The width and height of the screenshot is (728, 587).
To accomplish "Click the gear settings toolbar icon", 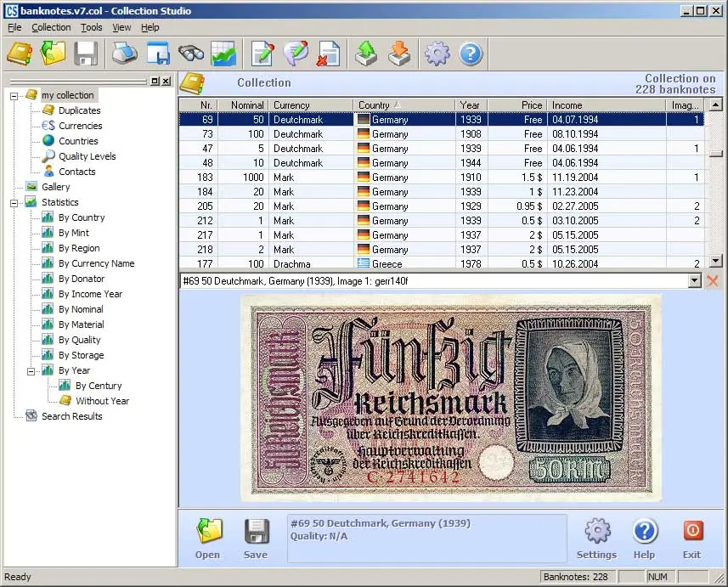I will (x=437, y=54).
